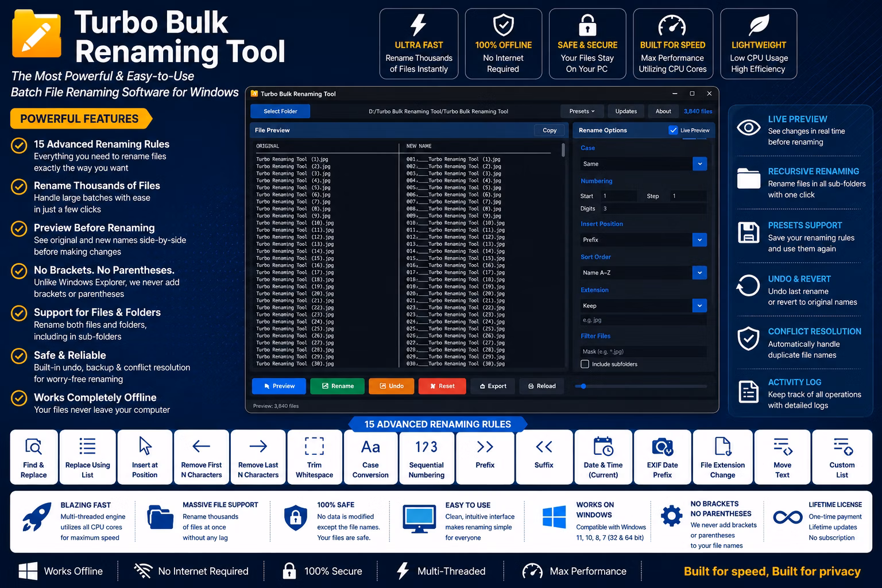Choose the Prefix double-chevron icon

(485, 447)
